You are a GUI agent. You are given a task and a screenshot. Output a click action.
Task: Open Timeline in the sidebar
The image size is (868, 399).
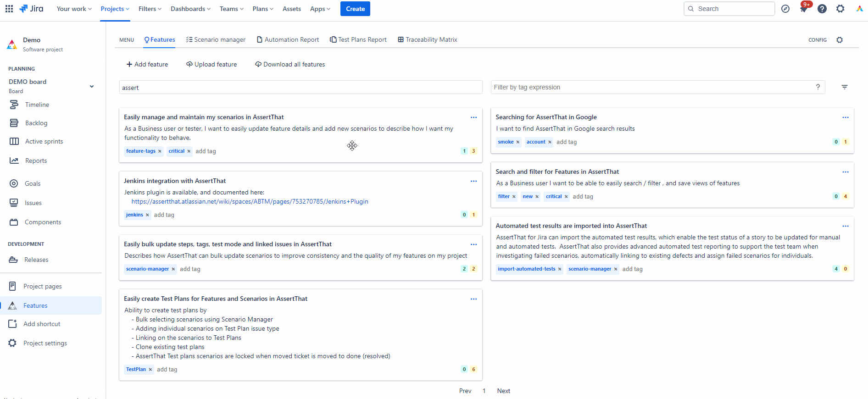(x=37, y=105)
